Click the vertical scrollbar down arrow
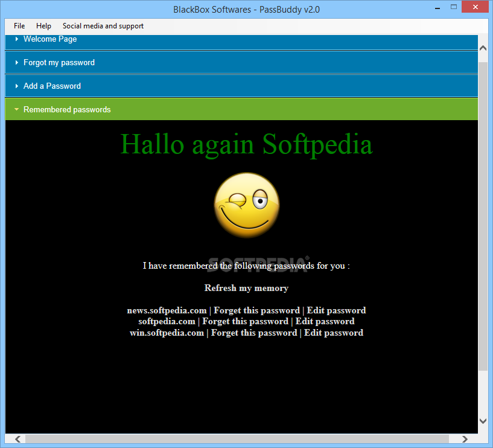493x448 pixels. click(483, 421)
